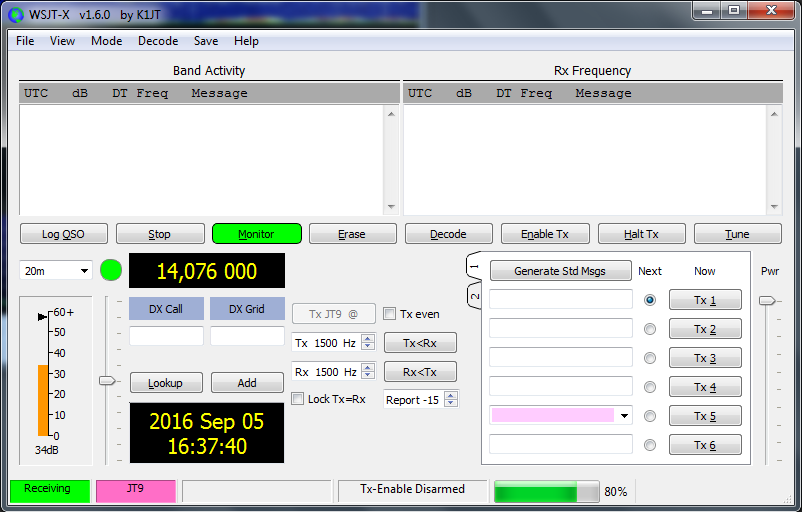The image size is (802, 512).
Task: Open the Mode menu
Action: (x=106, y=41)
